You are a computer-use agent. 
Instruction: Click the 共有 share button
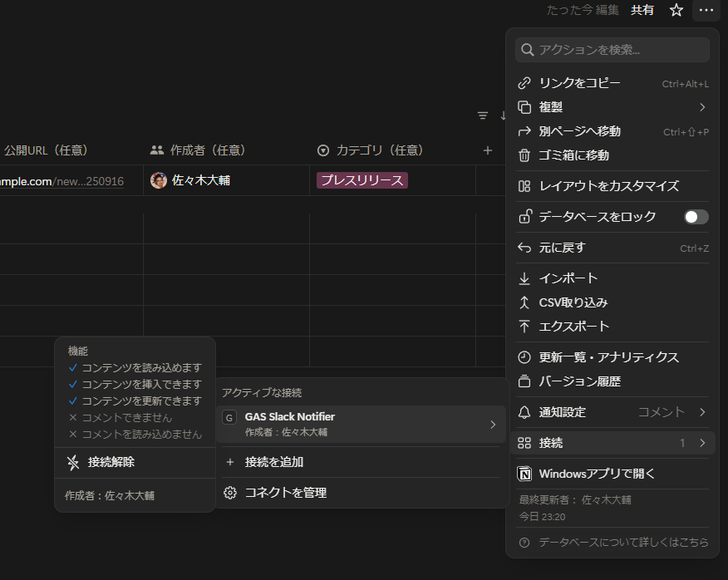[x=642, y=10]
